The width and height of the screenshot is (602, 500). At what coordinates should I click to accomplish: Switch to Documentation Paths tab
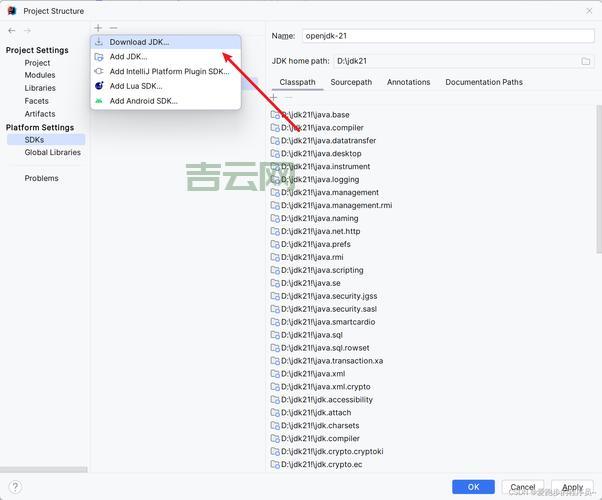(484, 82)
